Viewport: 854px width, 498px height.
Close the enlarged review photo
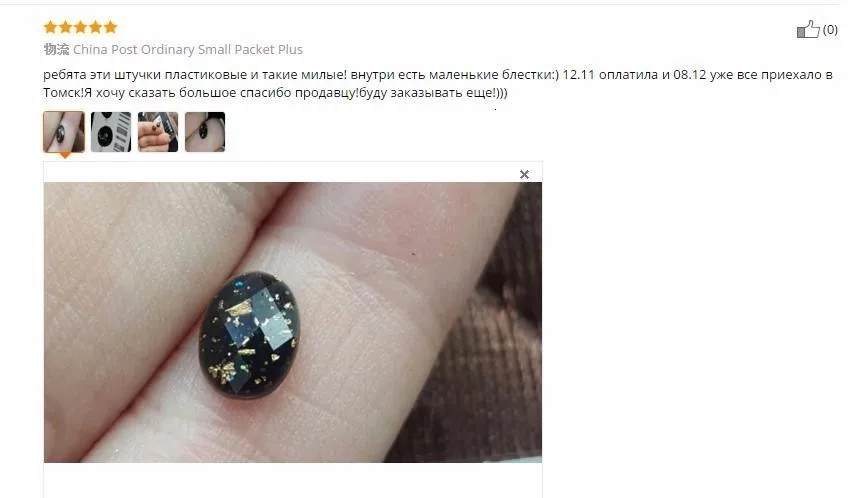[x=524, y=174]
